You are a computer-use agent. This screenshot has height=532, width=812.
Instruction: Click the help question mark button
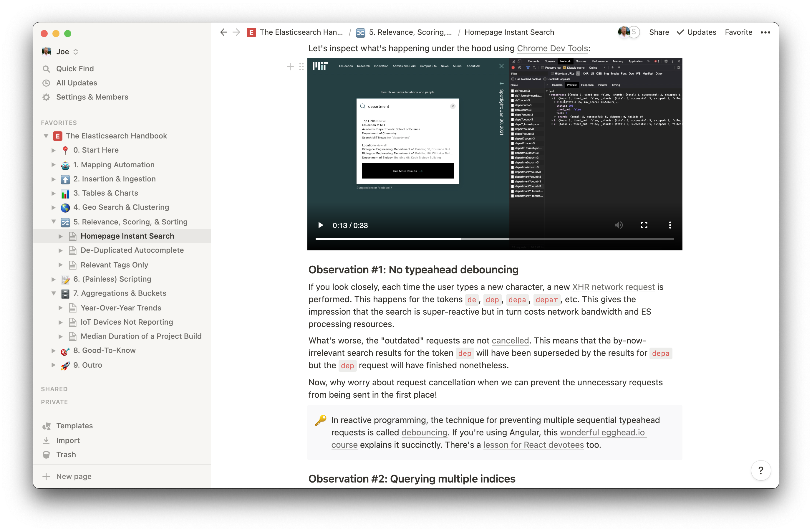click(760, 470)
